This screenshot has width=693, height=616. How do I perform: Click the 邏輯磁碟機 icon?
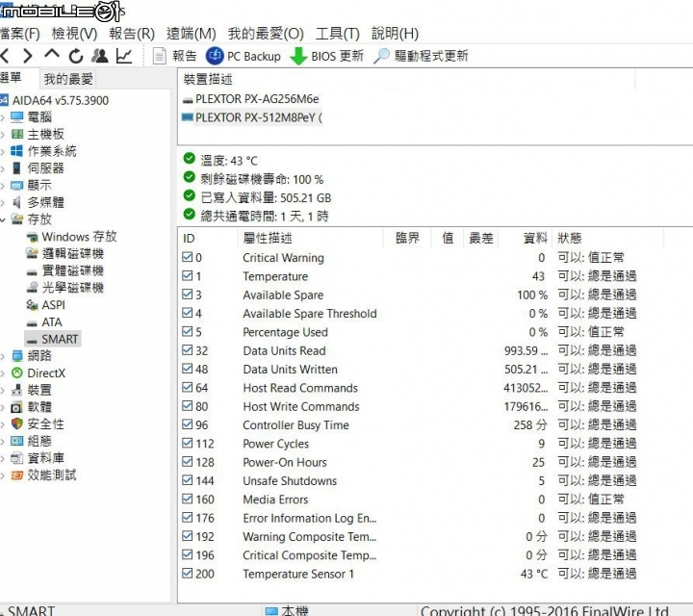pyautogui.click(x=32, y=253)
